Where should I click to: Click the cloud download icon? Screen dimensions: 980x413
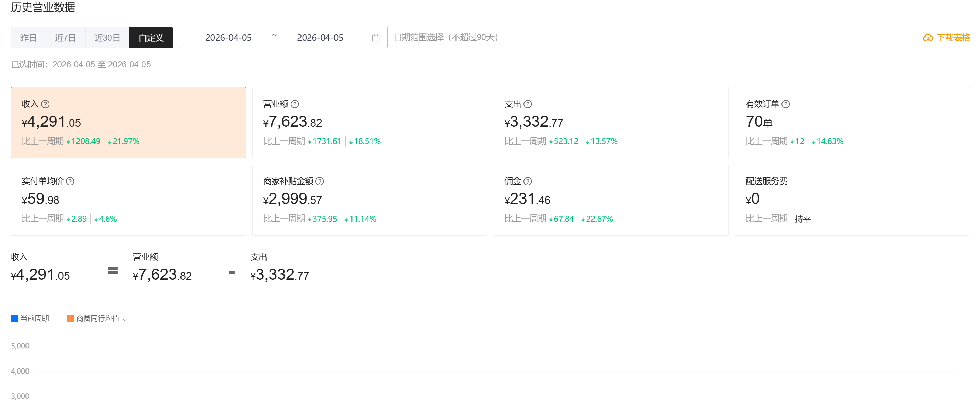[928, 38]
